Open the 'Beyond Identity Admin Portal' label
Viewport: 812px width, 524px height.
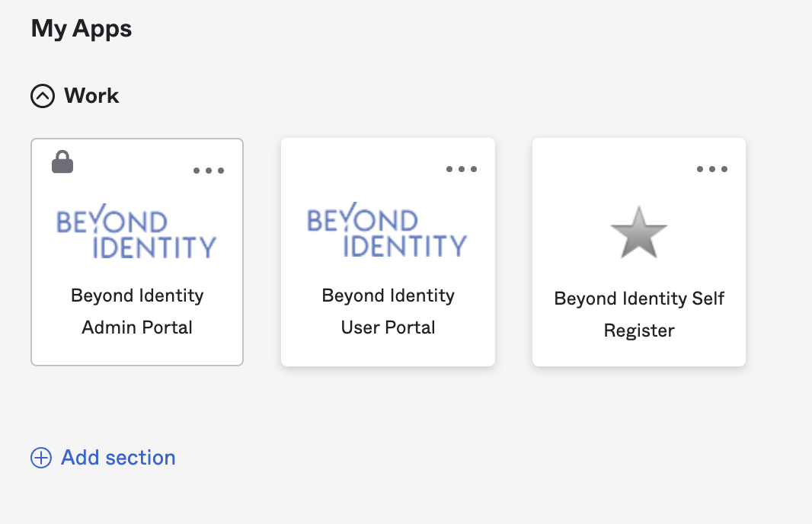tap(137, 312)
